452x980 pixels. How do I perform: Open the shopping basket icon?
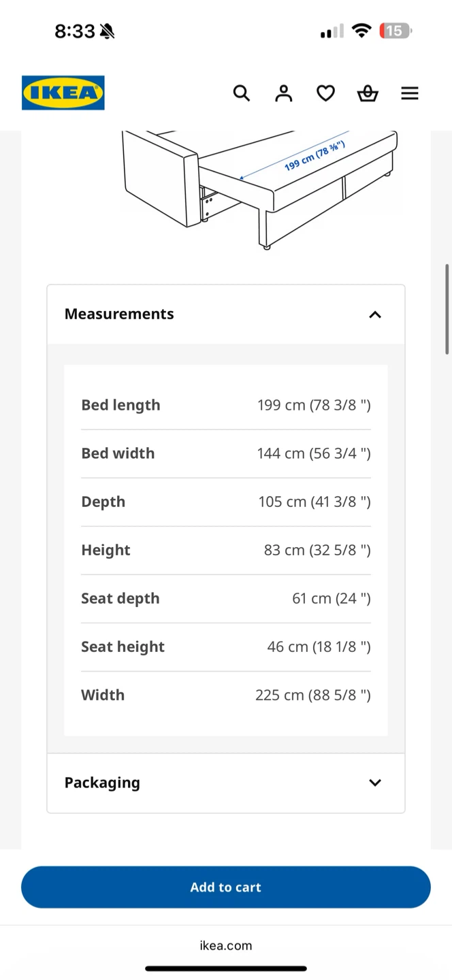click(368, 93)
